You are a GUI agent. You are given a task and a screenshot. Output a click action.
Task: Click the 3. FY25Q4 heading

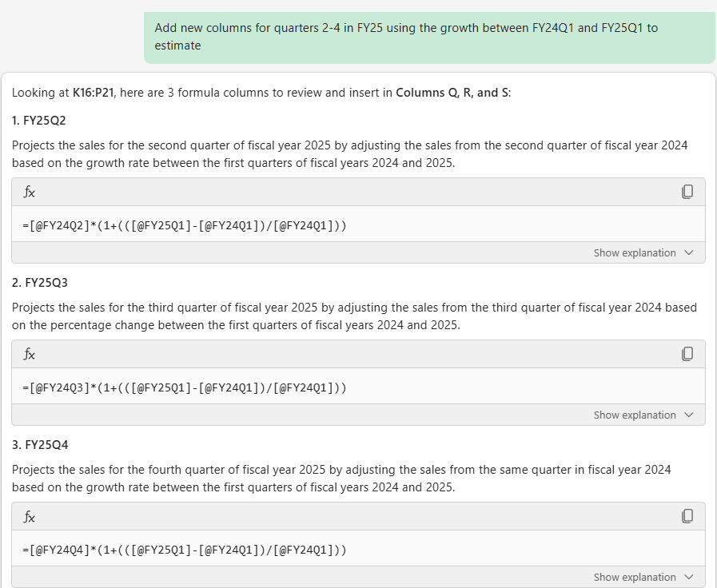coord(40,445)
